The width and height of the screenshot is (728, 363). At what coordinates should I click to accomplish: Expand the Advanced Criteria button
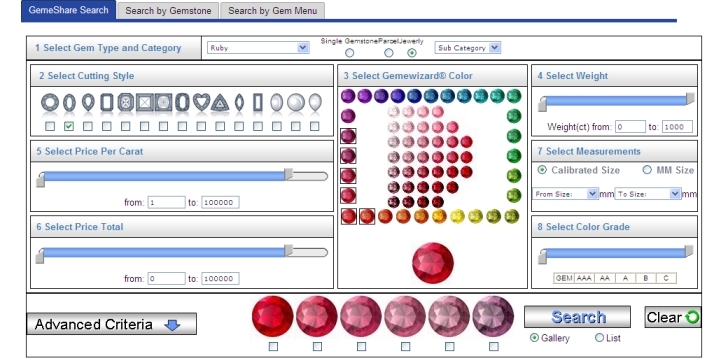tap(111, 324)
